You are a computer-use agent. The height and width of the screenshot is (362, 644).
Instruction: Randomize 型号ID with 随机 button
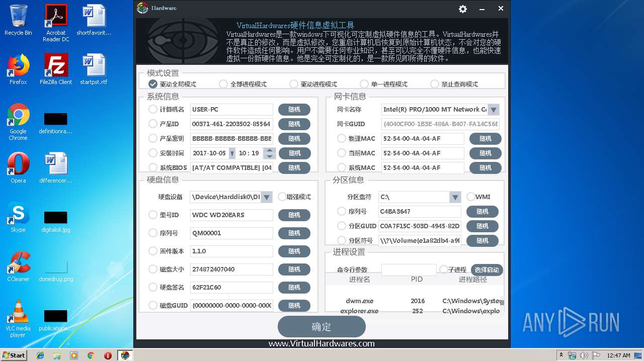pyautogui.click(x=294, y=215)
